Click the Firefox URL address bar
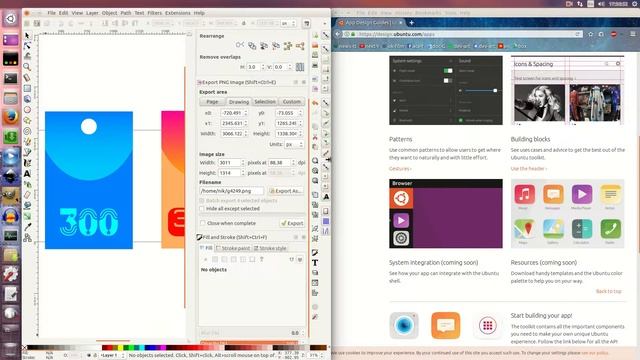Screen dimensions: 640x360 (x=464, y=34)
